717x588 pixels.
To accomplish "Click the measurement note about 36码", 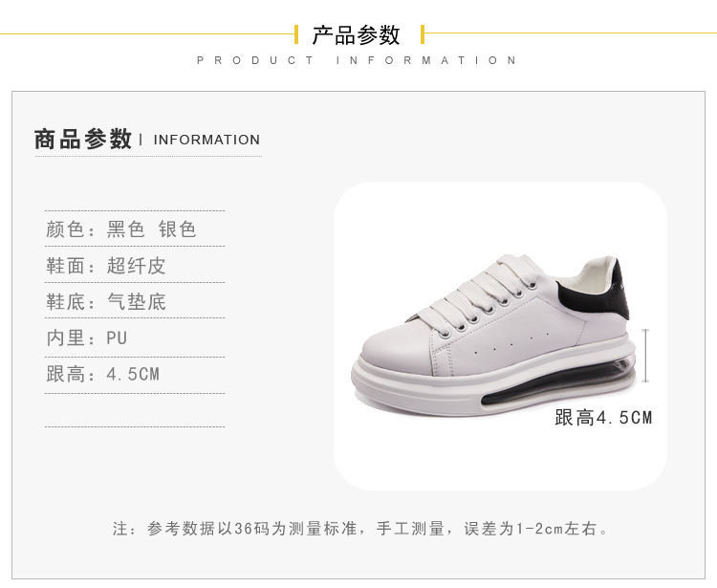I will (x=361, y=529).
